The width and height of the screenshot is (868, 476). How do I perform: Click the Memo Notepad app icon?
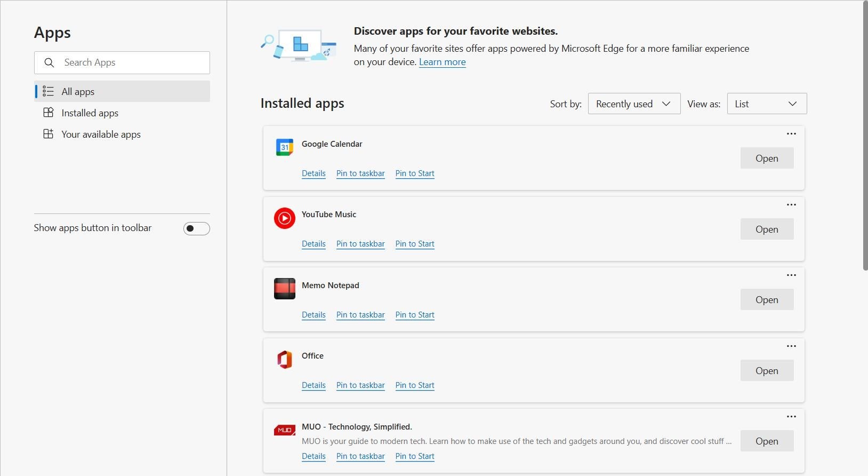pos(284,289)
